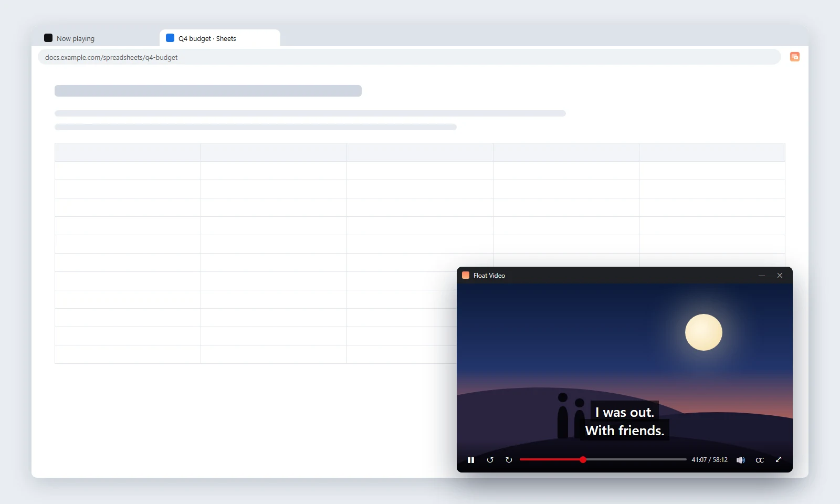Minimize the Float Video window
Viewport: 840px width, 504px height.
[762, 276]
